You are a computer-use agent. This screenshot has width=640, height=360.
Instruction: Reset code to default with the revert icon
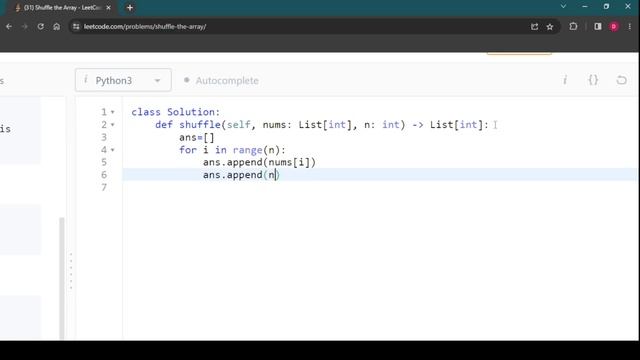pyautogui.click(x=621, y=80)
